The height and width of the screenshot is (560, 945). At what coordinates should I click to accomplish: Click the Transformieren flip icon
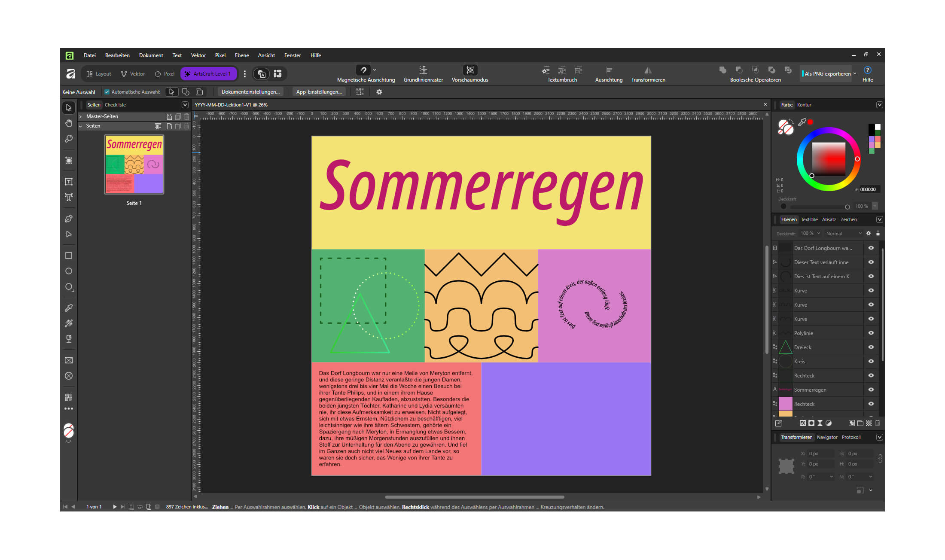point(648,70)
